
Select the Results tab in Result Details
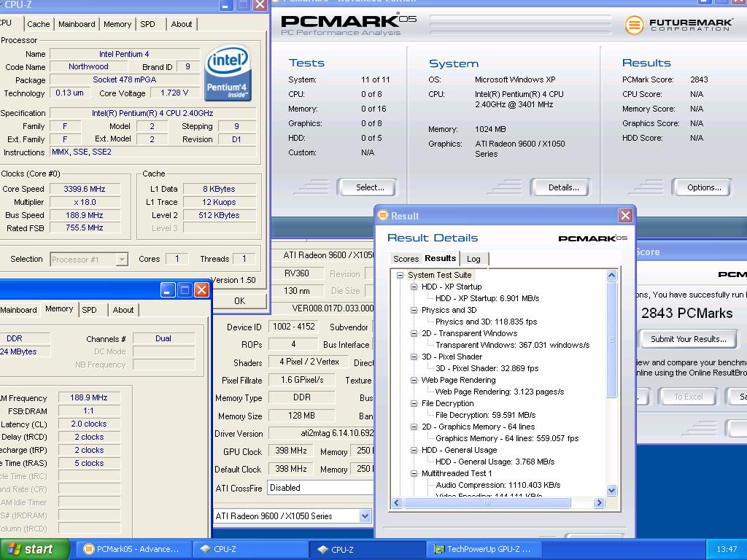point(440,257)
